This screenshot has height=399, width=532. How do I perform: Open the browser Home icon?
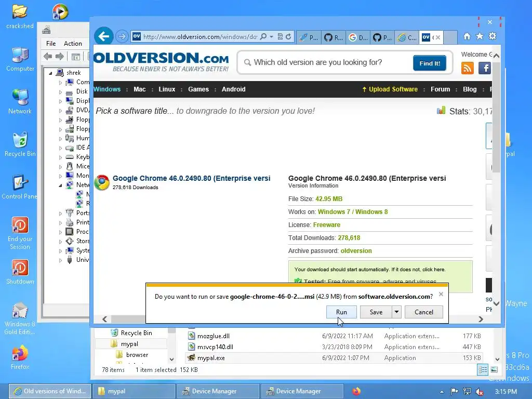tap(467, 36)
